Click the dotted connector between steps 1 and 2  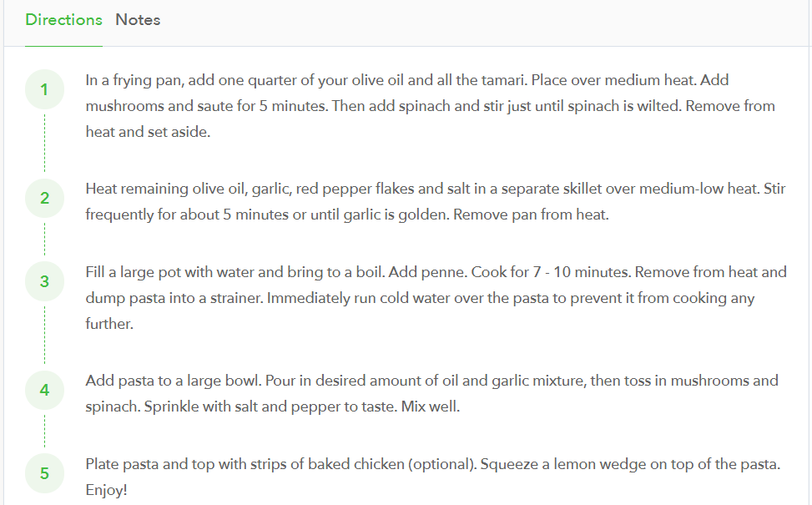pyautogui.click(x=44, y=144)
